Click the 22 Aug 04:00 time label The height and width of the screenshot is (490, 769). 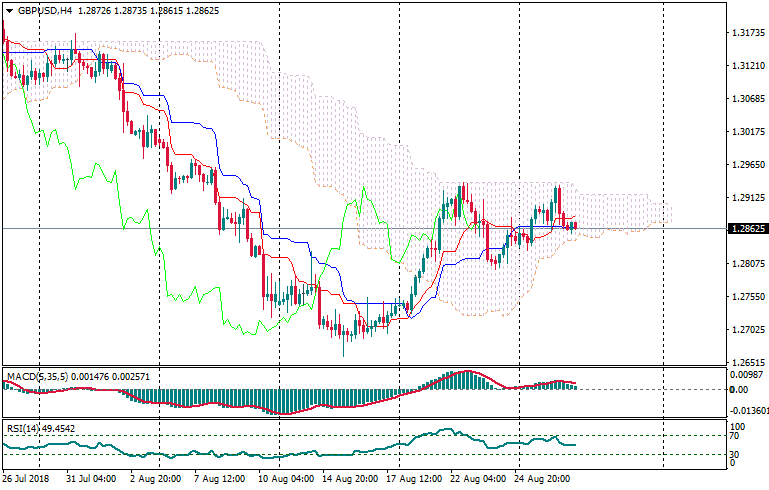pos(480,480)
